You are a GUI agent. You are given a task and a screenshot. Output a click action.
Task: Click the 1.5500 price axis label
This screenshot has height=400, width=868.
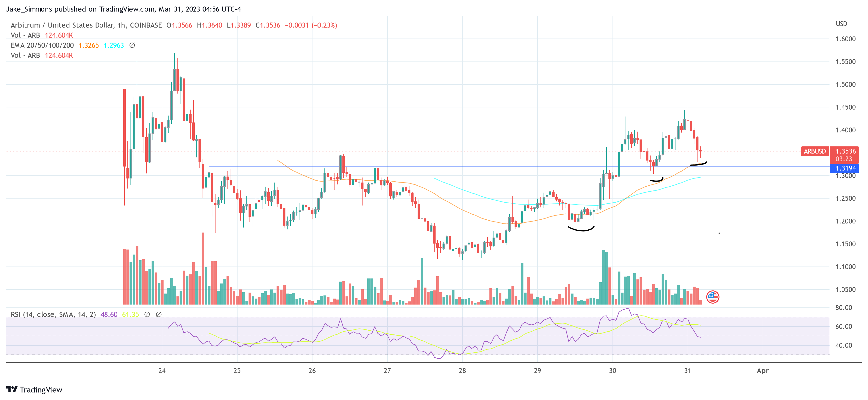pos(845,62)
